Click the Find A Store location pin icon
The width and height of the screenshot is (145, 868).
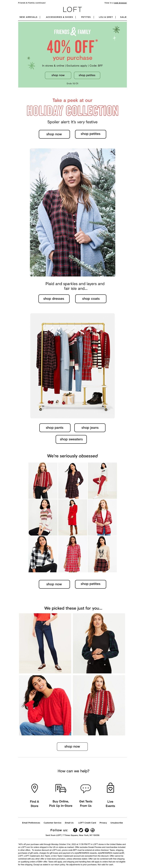click(34, 788)
